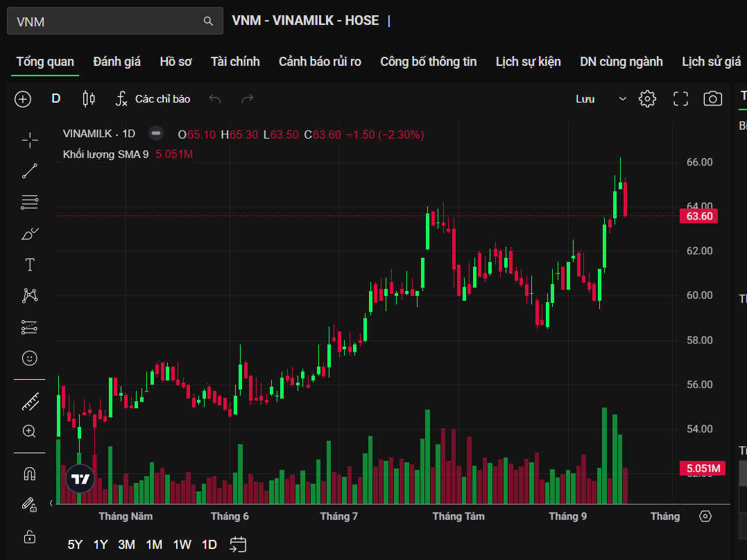
Task: Switch to the Tài chính tab
Action: 235,62
